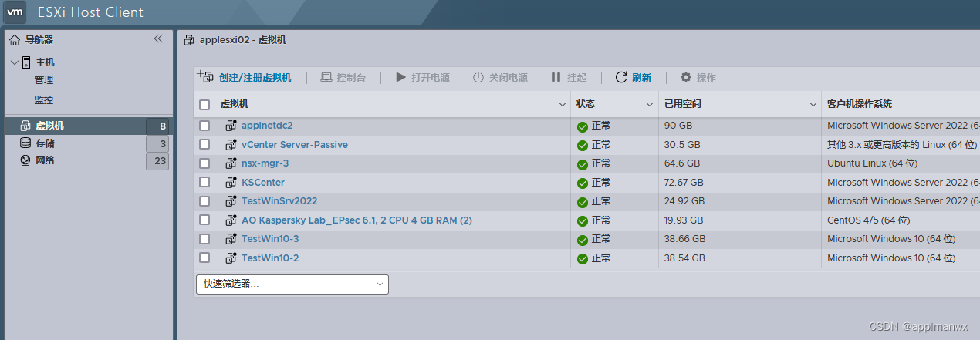Screen dimensions: 980x340
Task: Open the KSCenter VM link
Action: (x=263, y=183)
